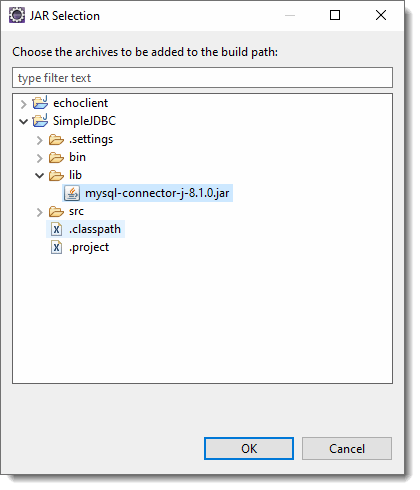The height and width of the screenshot is (490, 420).
Task: Expand the echoclient project node
Action: pos(23,104)
